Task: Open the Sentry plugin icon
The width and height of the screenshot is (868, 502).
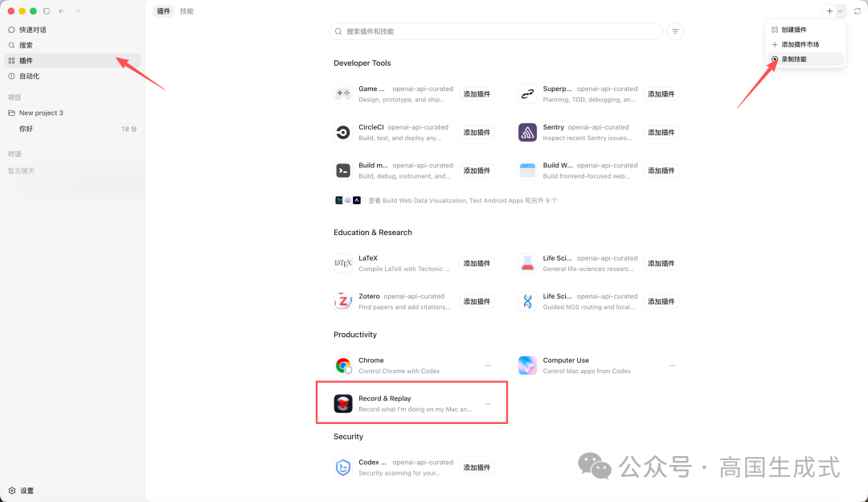Action: click(x=527, y=132)
